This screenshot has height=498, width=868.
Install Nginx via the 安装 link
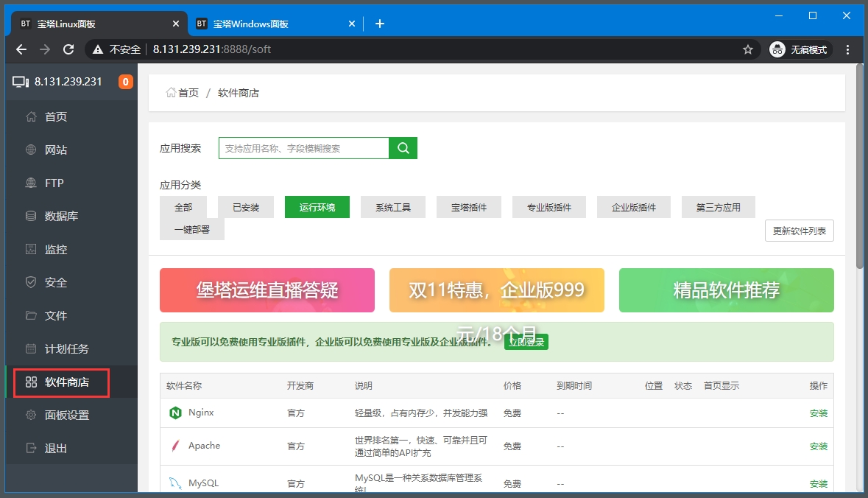coord(818,413)
